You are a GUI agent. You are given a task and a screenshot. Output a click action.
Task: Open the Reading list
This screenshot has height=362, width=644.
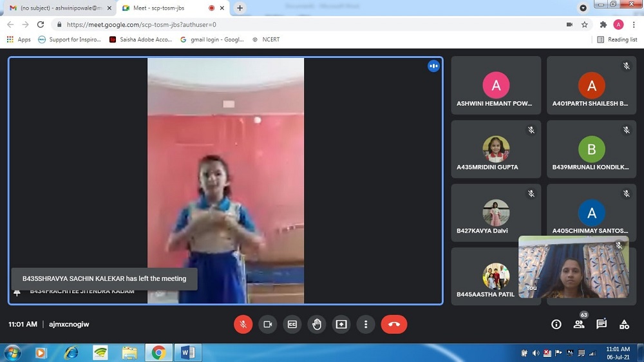617,39
